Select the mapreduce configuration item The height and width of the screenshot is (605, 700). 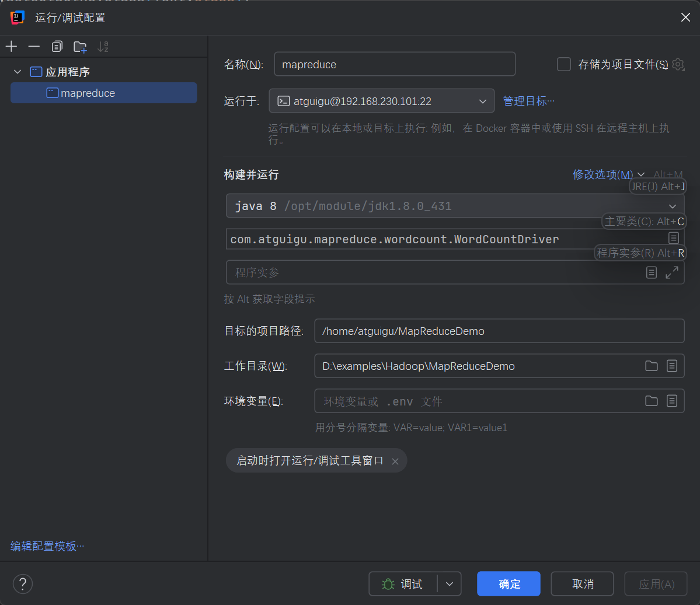[103, 93]
